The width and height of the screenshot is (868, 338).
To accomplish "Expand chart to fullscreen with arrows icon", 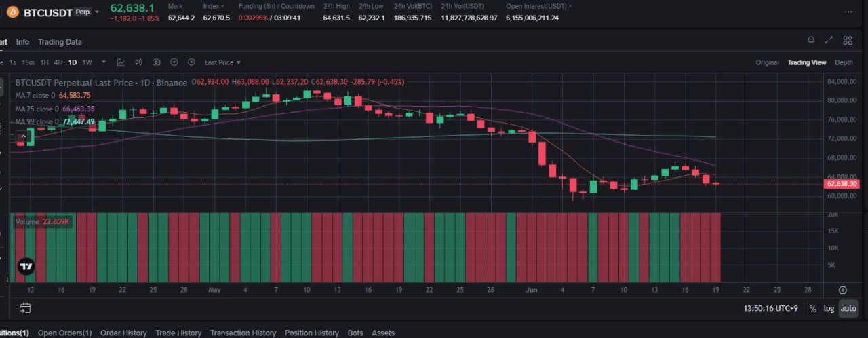I will 829,40.
